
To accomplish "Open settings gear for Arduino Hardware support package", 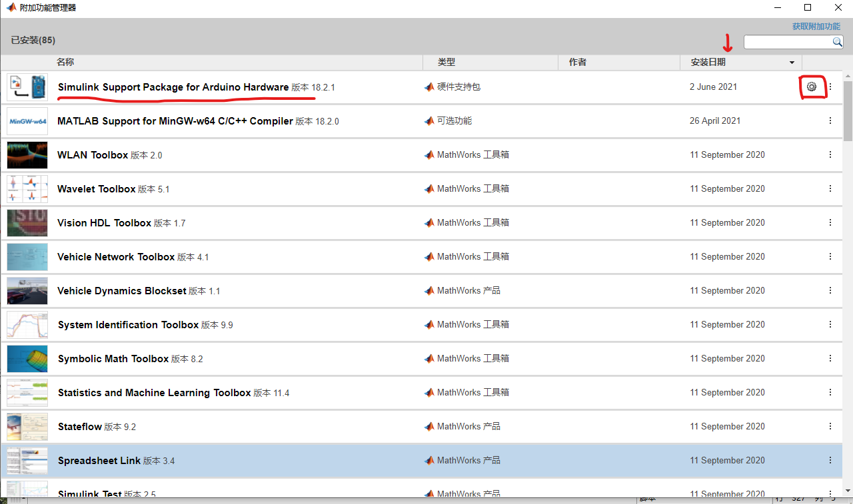I will point(812,87).
